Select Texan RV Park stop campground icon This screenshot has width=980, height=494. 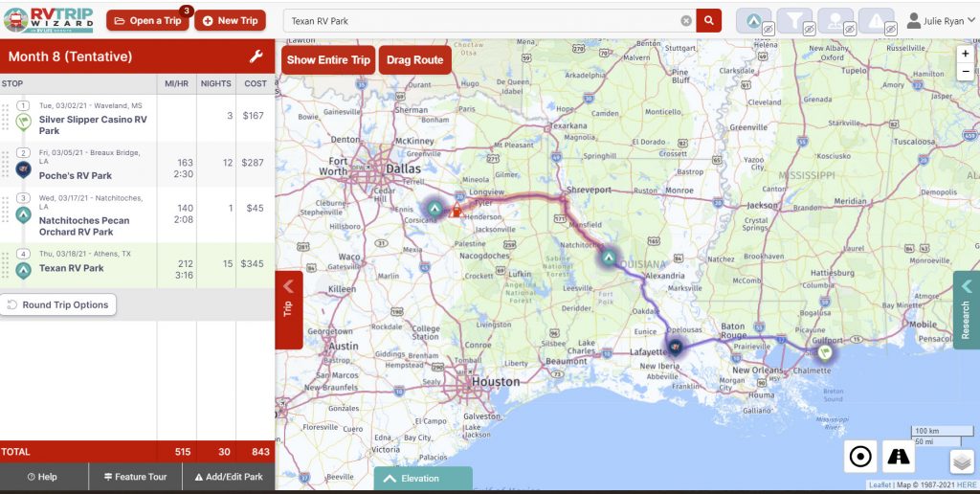[x=23, y=271]
